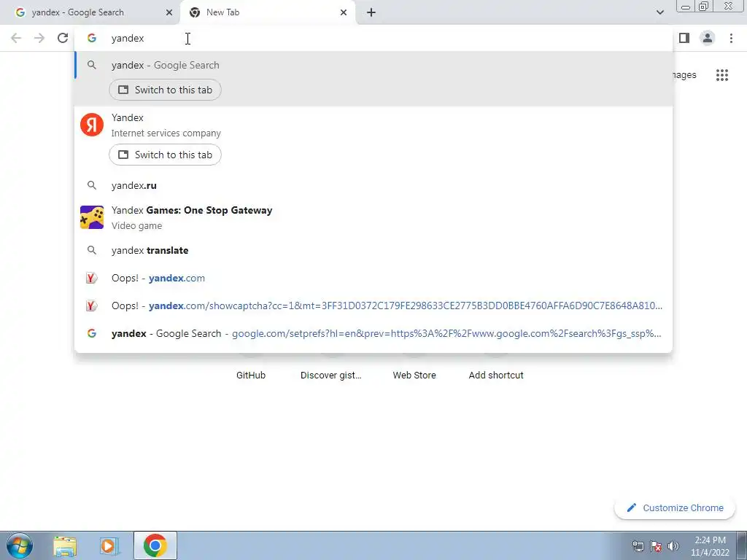
Task: Reload the current page
Action: click(x=63, y=38)
